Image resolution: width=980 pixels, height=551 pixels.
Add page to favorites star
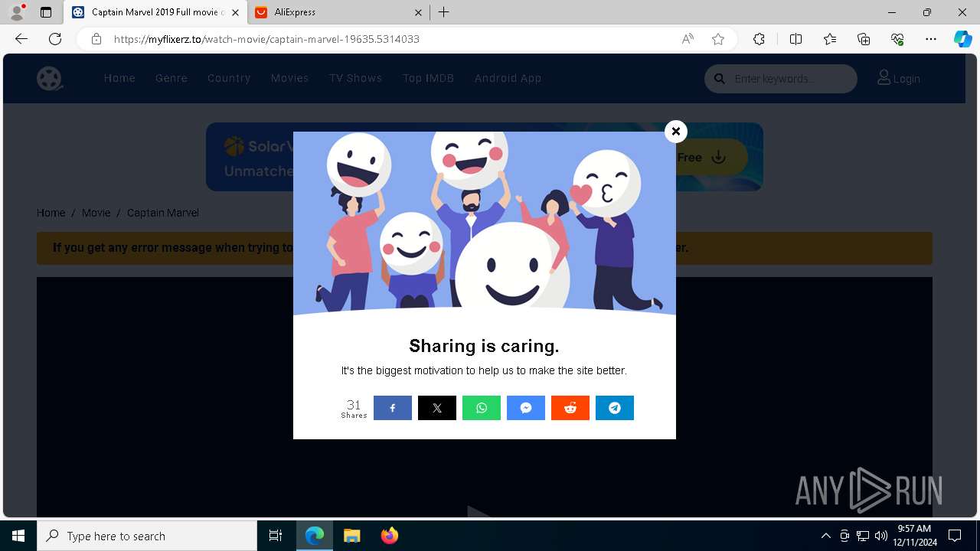pos(718,39)
